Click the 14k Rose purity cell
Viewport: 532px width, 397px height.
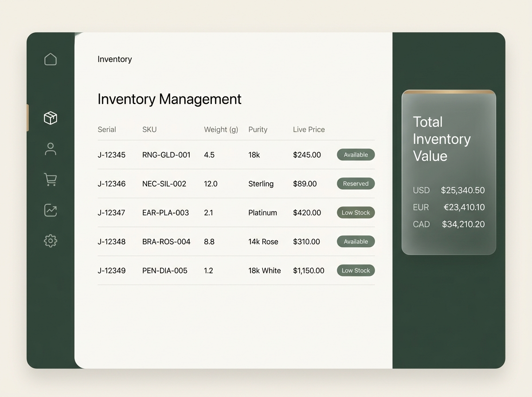coord(263,241)
